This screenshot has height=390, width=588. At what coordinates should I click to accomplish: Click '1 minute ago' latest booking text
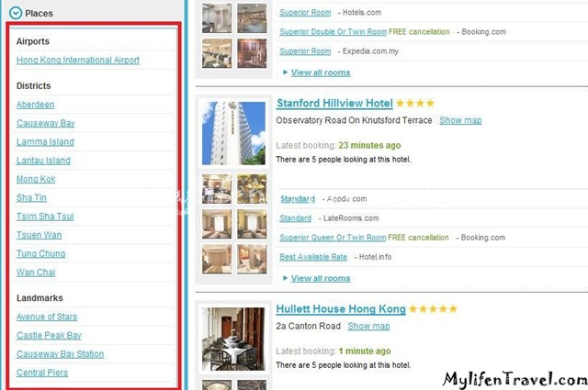pyautogui.click(x=365, y=351)
